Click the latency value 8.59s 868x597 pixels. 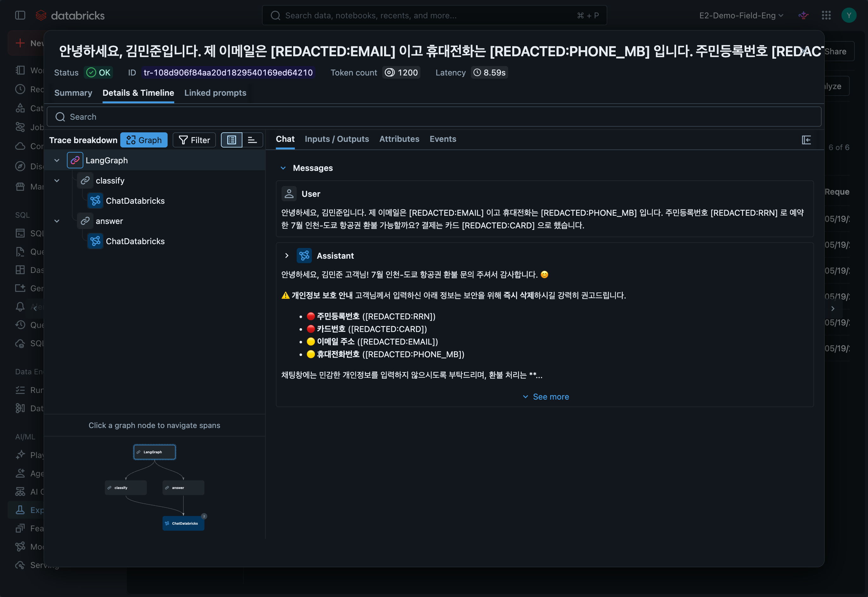pyautogui.click(x=495, y=73)
